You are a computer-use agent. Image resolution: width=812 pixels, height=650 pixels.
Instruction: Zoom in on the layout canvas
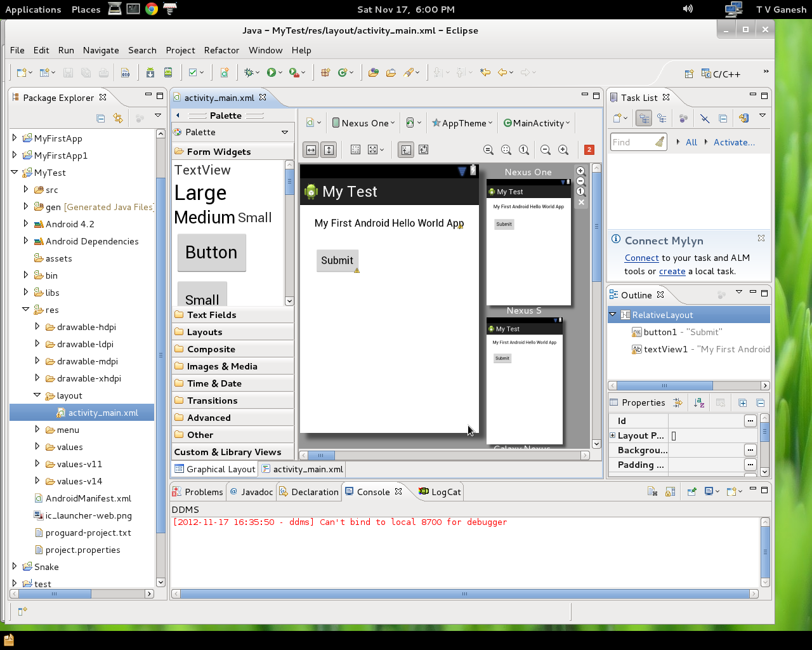pos(563,150)
